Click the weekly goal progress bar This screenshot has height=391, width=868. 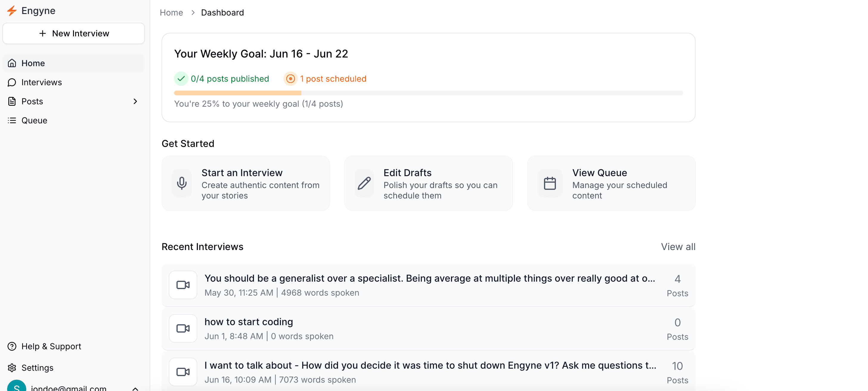(428, 93)
